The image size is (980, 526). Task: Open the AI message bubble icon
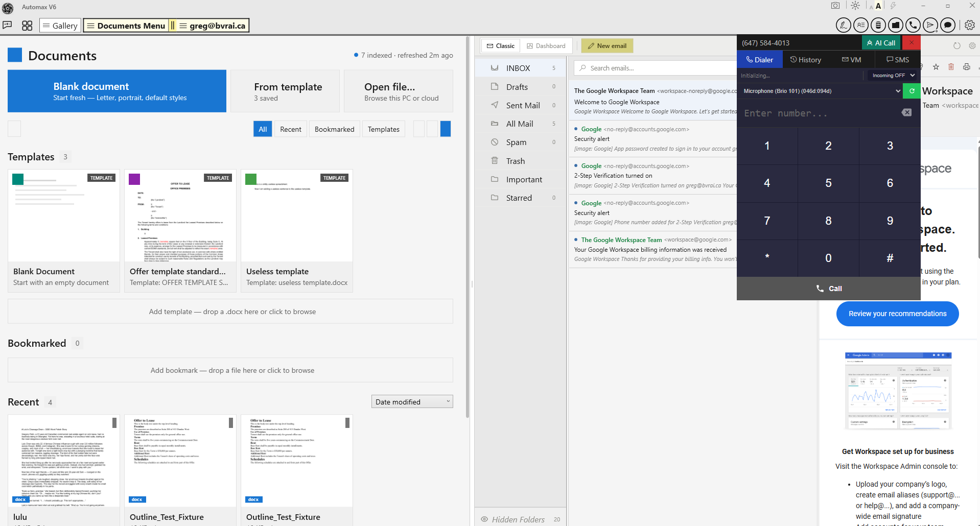coord(7,25)
